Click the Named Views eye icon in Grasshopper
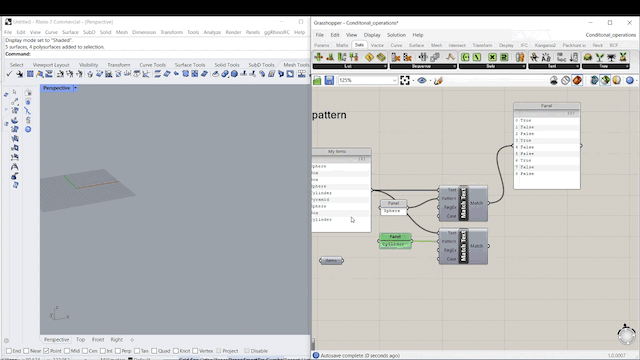 (x=422, y=80)
